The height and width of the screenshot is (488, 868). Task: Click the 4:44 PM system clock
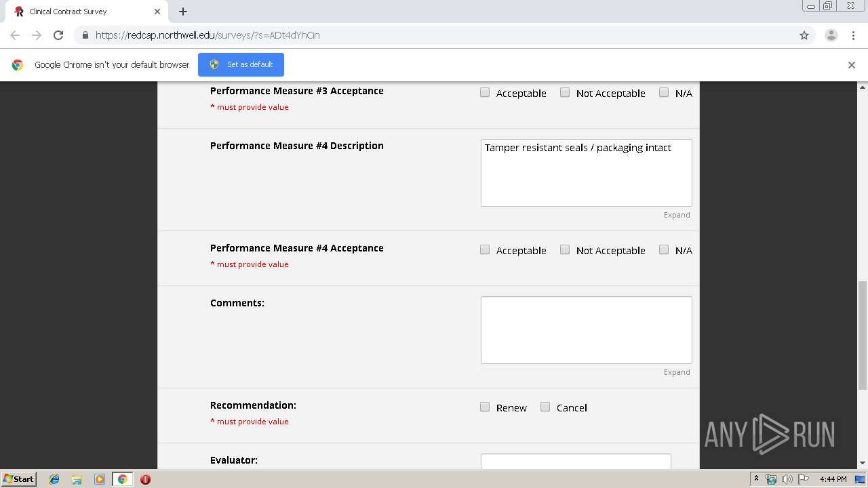833,479
